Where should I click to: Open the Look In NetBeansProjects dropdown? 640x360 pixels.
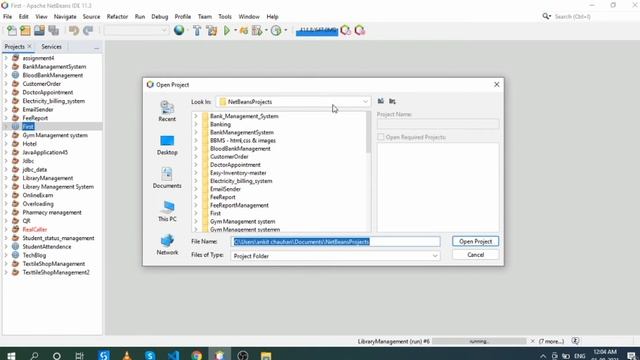[x=293, y=102]
